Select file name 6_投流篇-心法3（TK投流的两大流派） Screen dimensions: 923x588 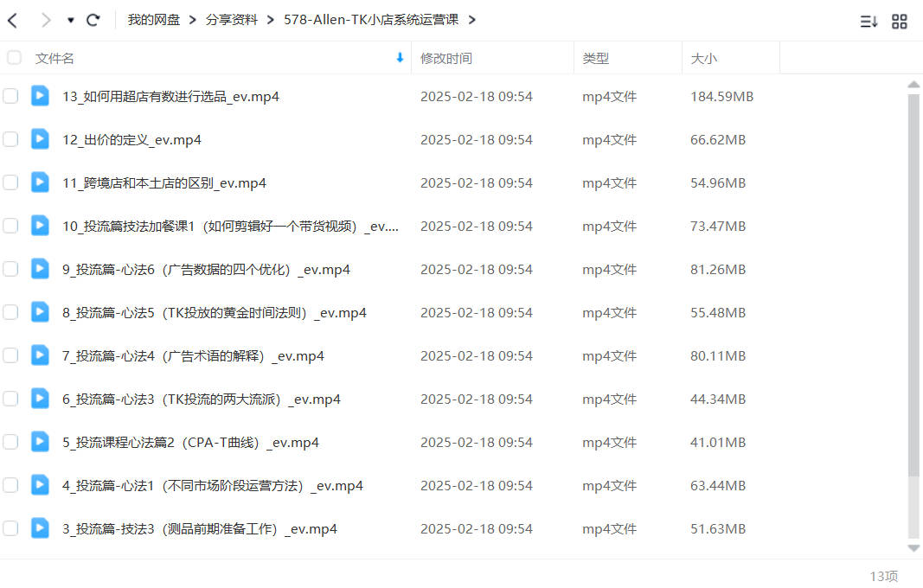(202, 399)
